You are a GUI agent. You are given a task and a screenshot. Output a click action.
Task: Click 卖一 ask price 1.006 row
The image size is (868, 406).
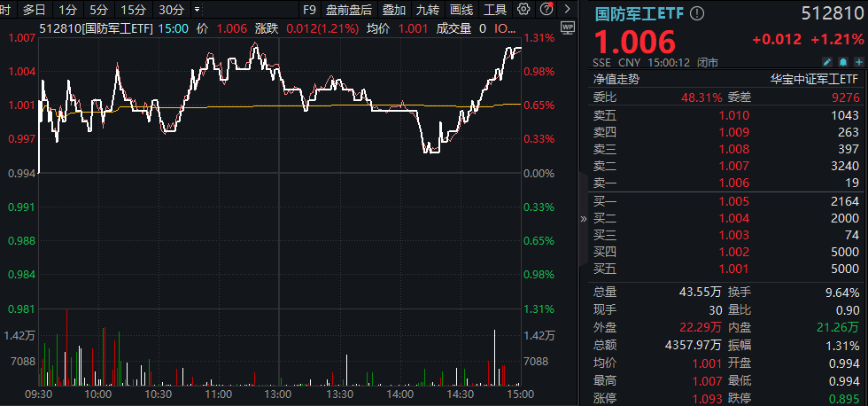(726, 182)
